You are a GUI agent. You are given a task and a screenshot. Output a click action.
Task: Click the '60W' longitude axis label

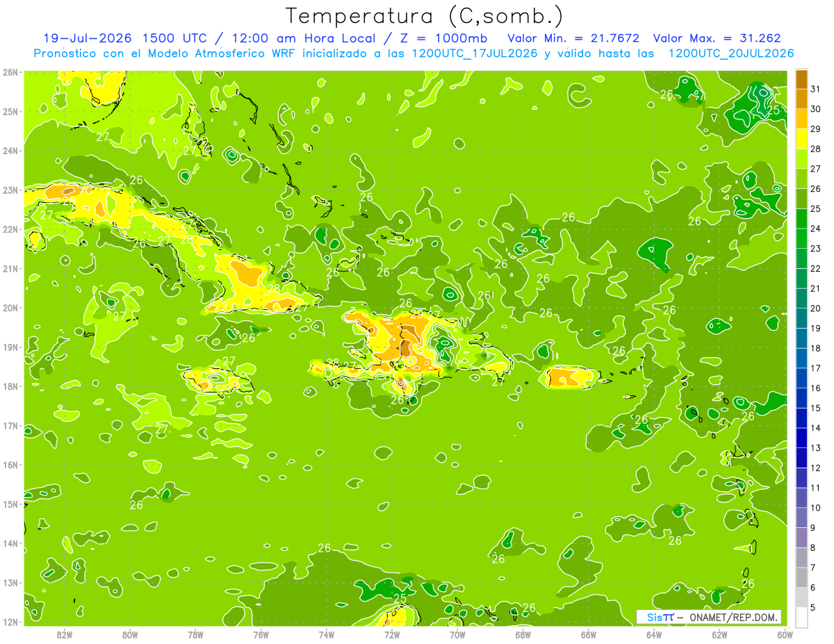pyautogui.click(x=785, y=634)
